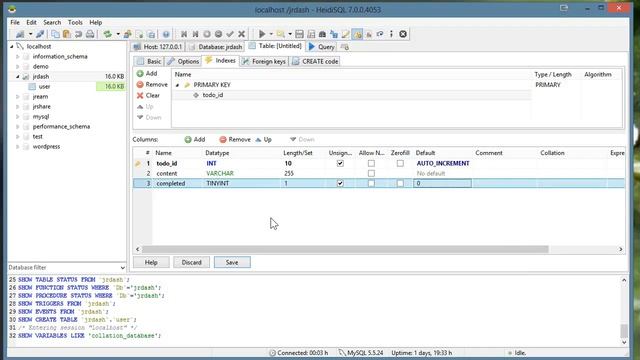Click the Default value field showing 0
The height and width of the screenshot is (360, 640).
pos(442,183)
